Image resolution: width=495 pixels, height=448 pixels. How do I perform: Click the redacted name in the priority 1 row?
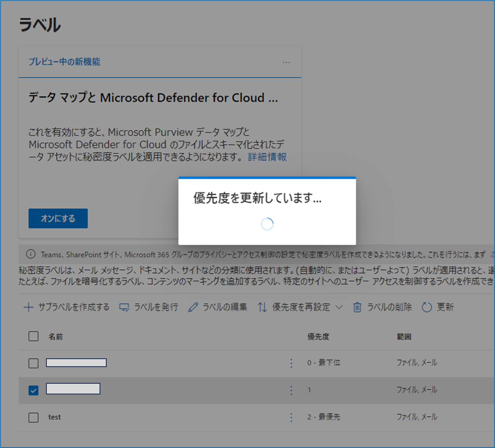point(73,389)
